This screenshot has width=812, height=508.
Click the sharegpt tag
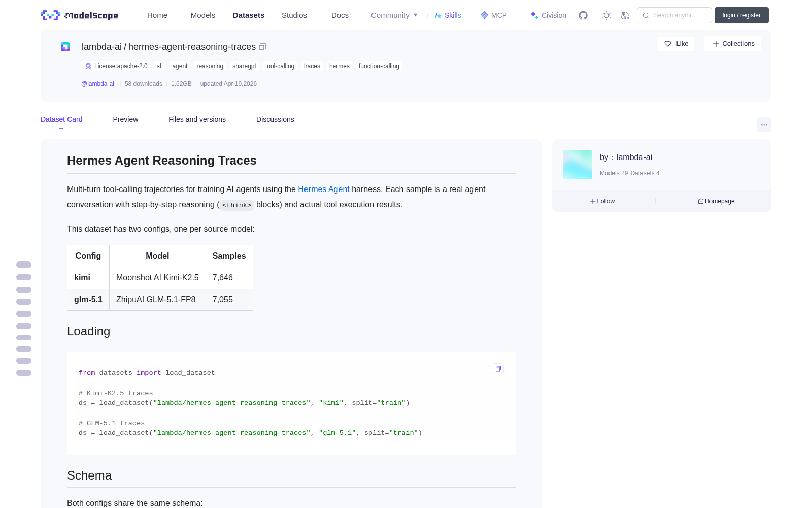click(244, 66)
